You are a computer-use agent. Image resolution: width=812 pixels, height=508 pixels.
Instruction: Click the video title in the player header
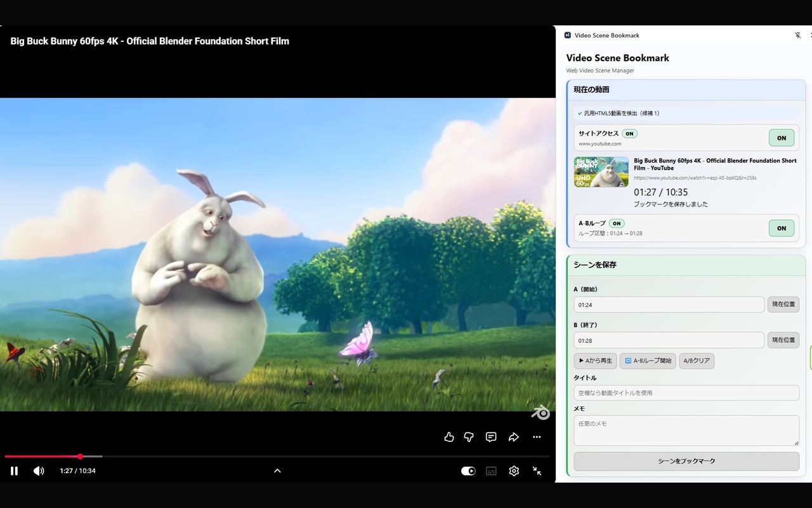pyautogui.click(x=150, y=41)
